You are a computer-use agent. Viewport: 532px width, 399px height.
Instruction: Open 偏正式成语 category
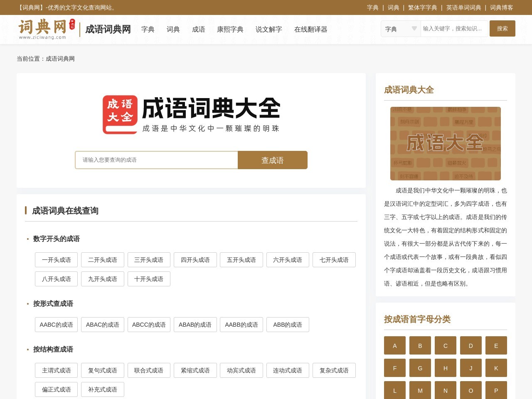57,389
